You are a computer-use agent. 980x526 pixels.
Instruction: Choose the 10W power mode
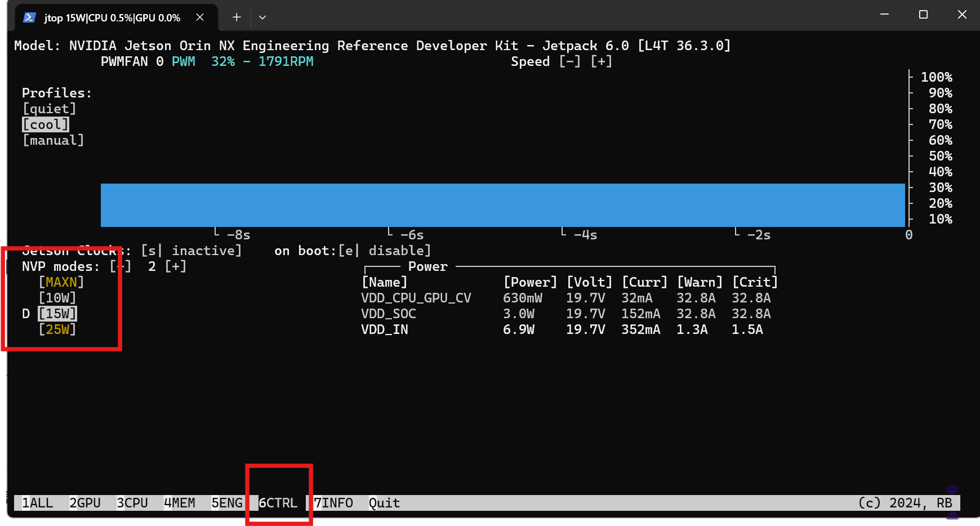[x=57, y=298]
